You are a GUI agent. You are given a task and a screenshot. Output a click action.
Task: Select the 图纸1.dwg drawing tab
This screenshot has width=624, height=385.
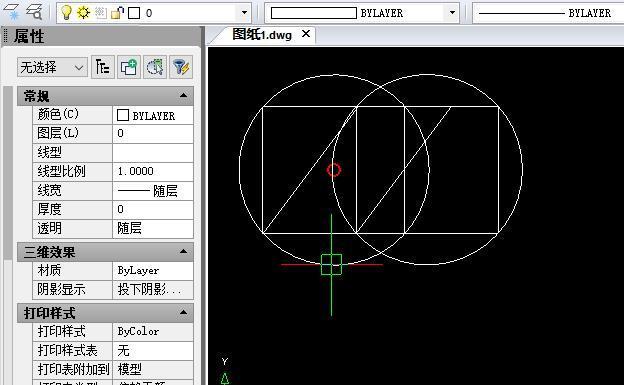262,35
